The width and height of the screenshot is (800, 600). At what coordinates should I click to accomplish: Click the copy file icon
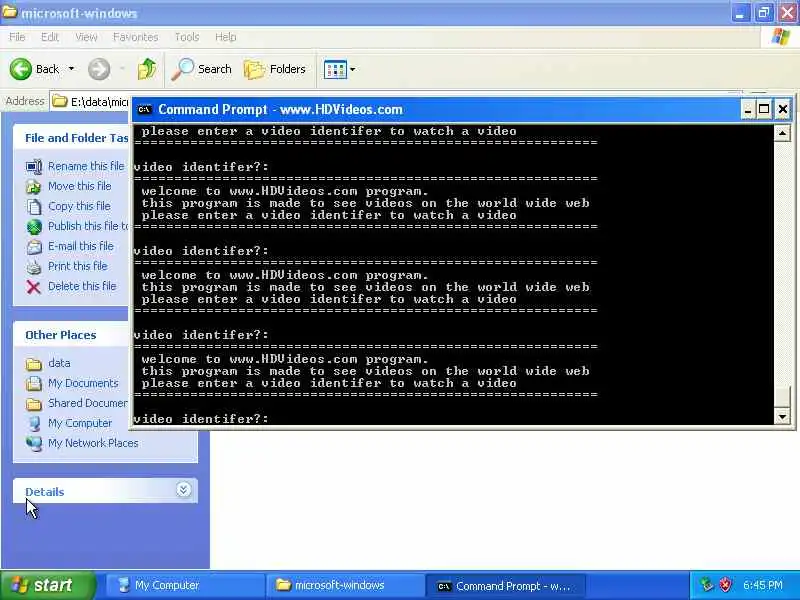pos(34,207)
